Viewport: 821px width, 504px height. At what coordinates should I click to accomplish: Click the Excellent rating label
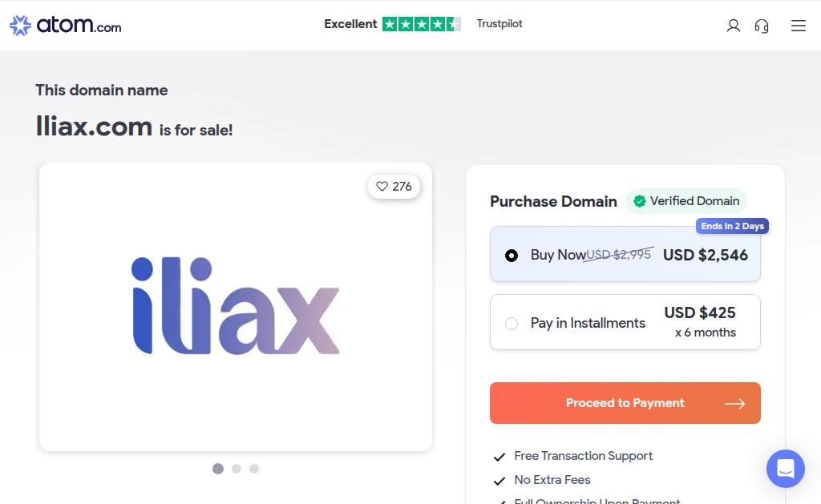click(x=350, y=24)
